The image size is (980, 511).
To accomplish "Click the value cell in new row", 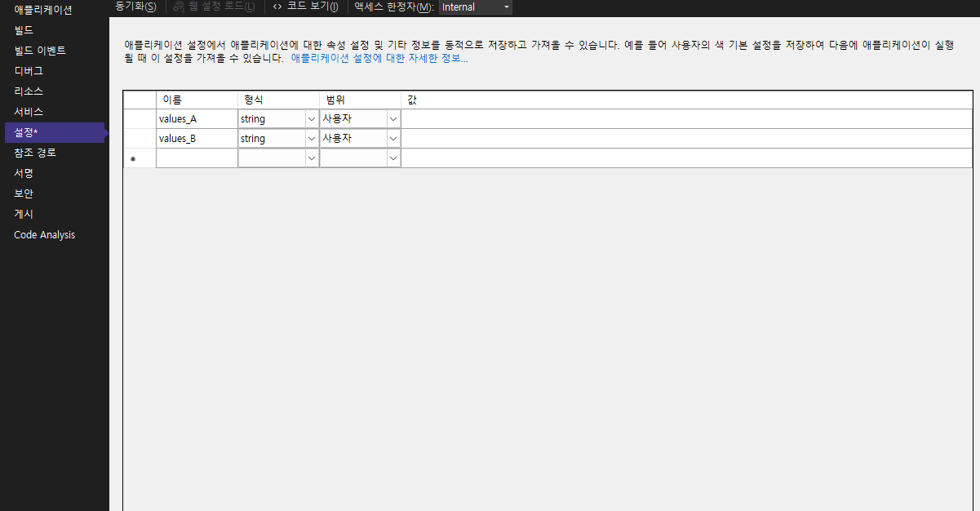I will pyautogui.click(x=686, y=158).
